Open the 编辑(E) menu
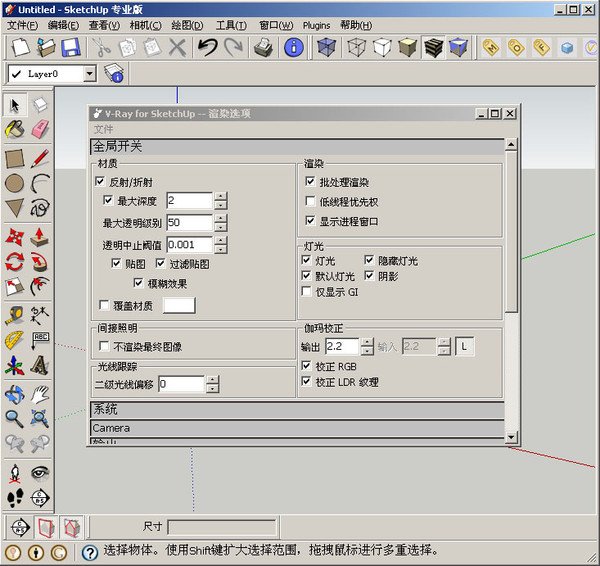Viewport: 600px width, 566px height. coord(64,26)
